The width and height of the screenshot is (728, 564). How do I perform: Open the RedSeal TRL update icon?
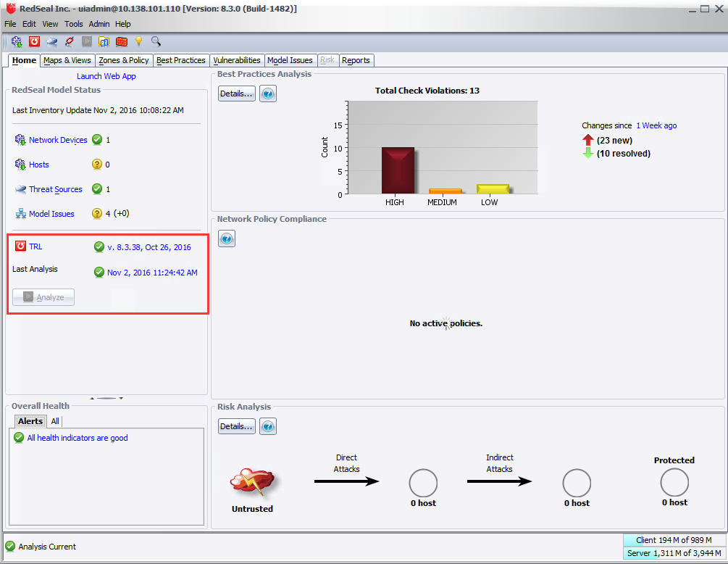tap(33, 41)
